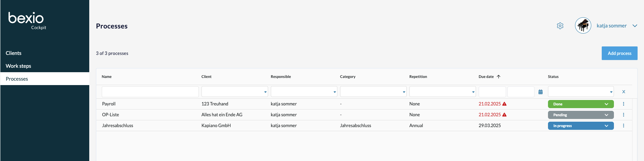Open the three-dot menu for Payroll

click(x=623, y=104)
